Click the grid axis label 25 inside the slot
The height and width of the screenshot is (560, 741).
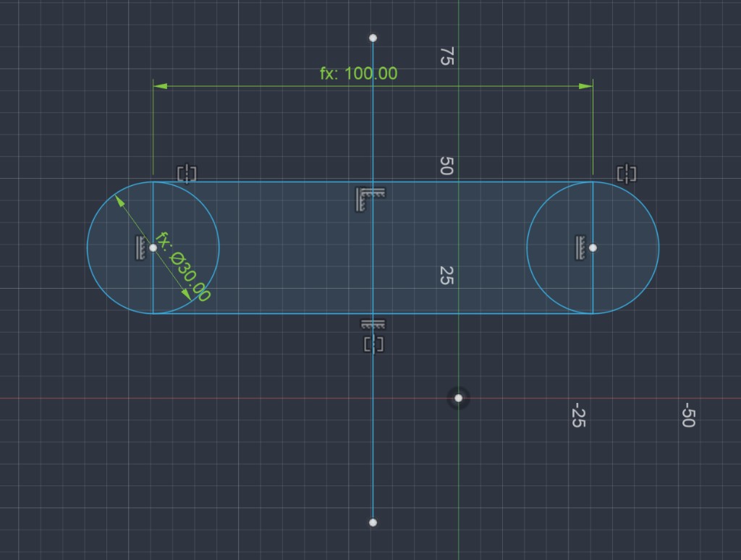click(x=446, y=275)
